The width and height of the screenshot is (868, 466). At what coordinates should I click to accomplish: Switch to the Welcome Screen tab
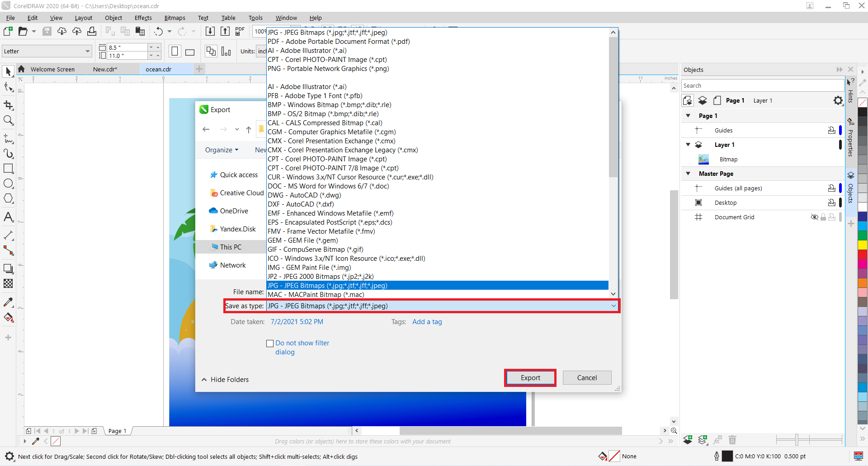tap(52, 69)
